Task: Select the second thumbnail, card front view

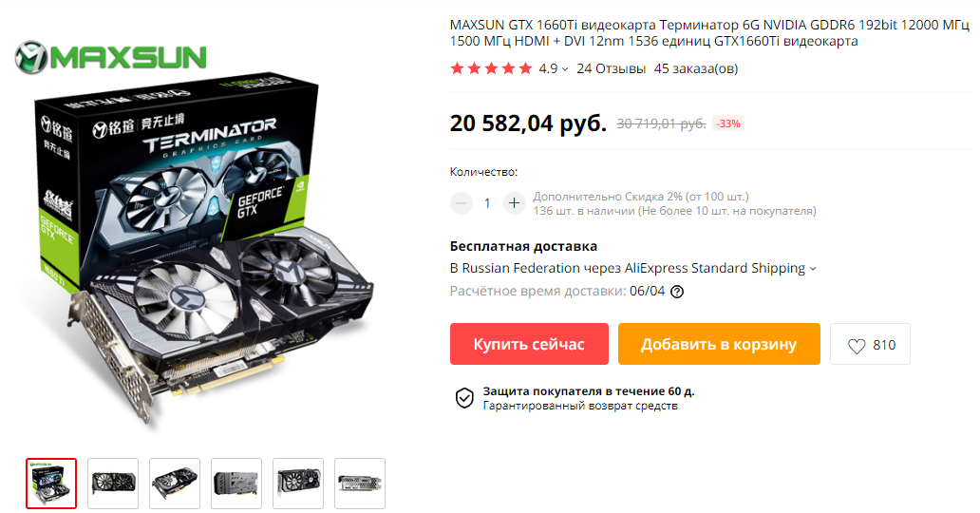Action: [113, 484]
